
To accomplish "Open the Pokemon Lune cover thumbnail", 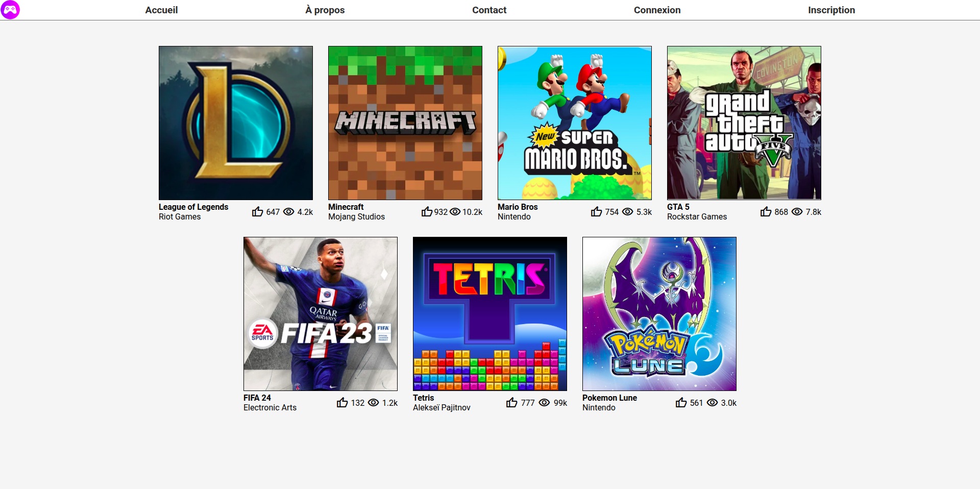I will click(x=659, y=314).
